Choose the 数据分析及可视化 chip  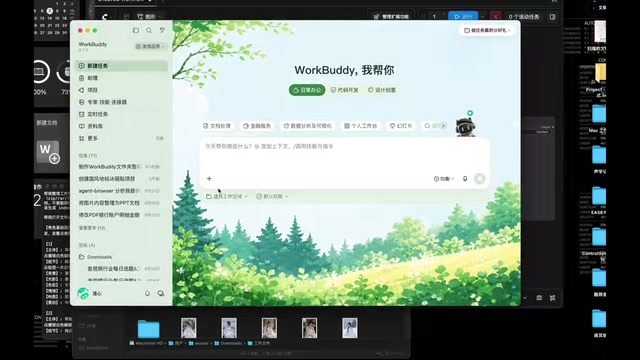(x=308, y=126)
